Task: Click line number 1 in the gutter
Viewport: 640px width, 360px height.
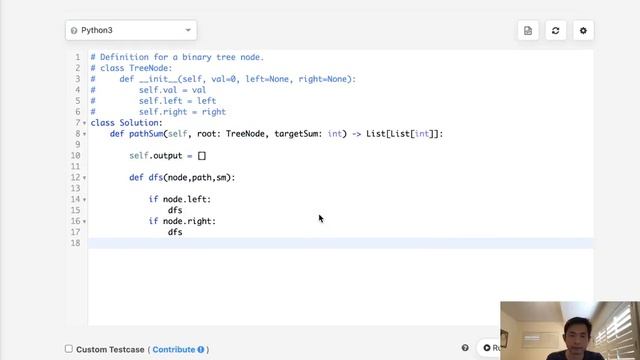Action: [x=78, y=57]
